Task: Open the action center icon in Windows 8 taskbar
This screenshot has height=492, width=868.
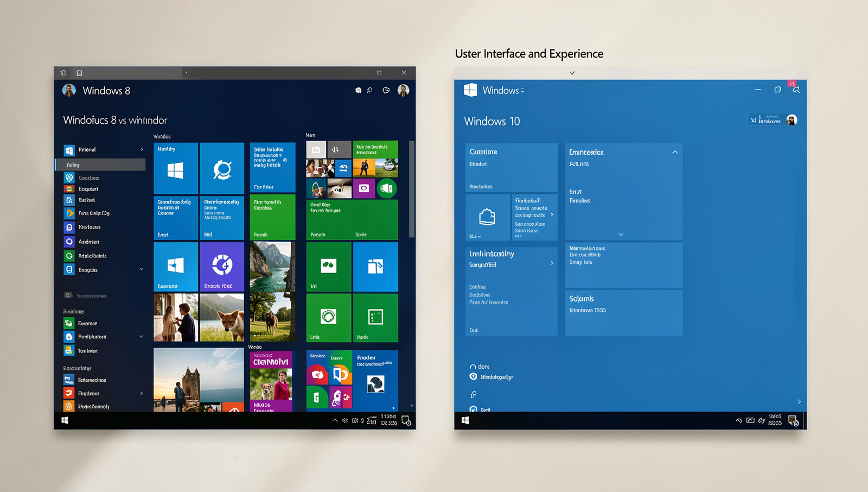Action: (x=406, y=421)
